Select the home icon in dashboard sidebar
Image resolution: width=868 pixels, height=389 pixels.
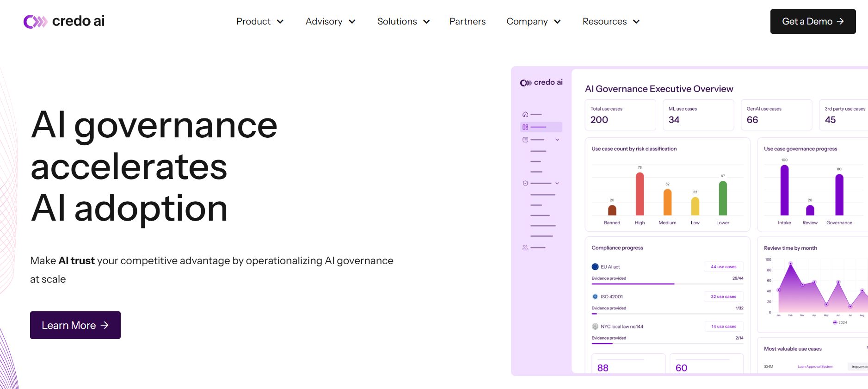click(x=525, y=114)
